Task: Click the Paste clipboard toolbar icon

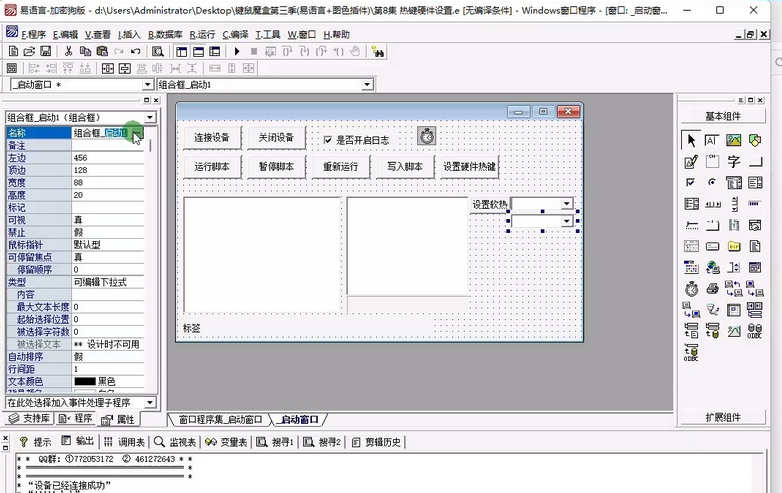Action: pos(102,51)
